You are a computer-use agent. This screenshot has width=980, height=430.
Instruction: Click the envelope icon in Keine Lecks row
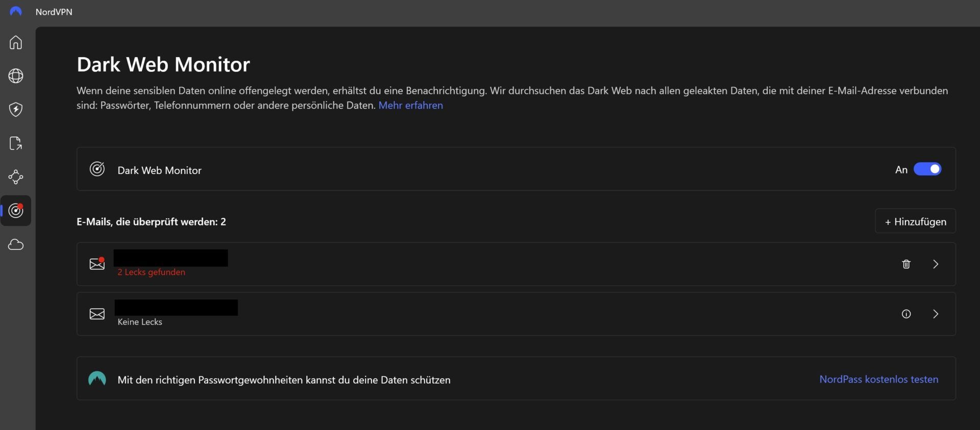pos(97,314)
